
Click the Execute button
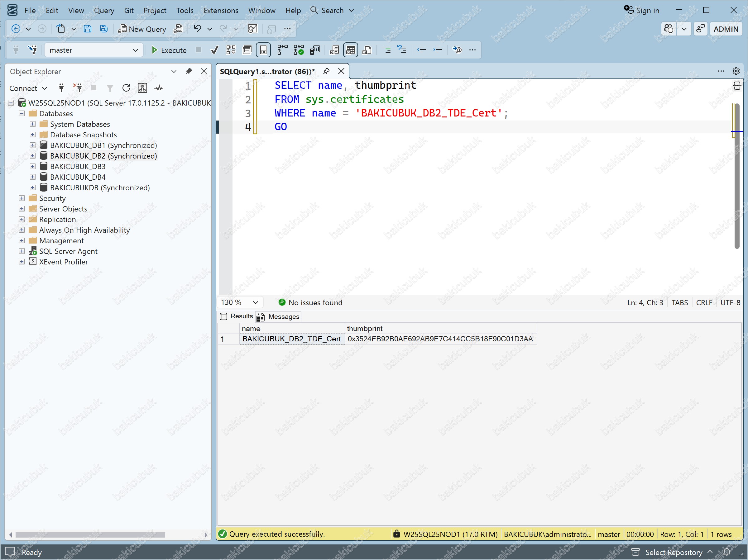click(x=169, y=50)
